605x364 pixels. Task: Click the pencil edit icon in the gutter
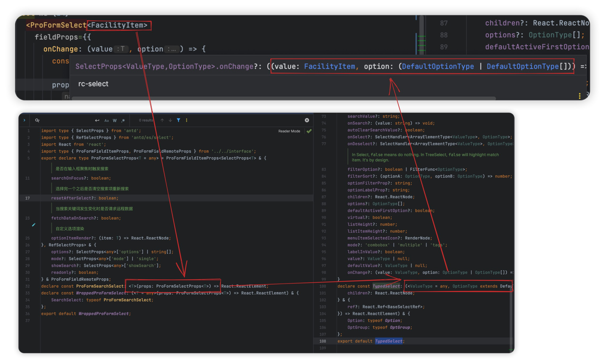34,225
